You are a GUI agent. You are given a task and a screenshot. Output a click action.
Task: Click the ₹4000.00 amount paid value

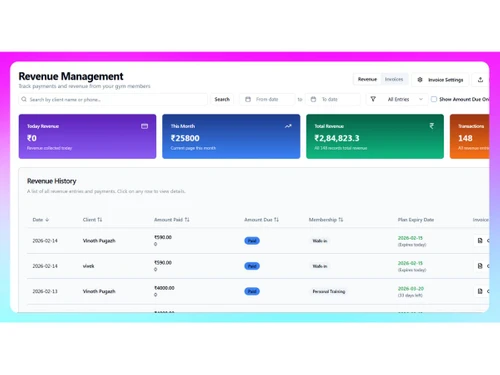(164, 288)
